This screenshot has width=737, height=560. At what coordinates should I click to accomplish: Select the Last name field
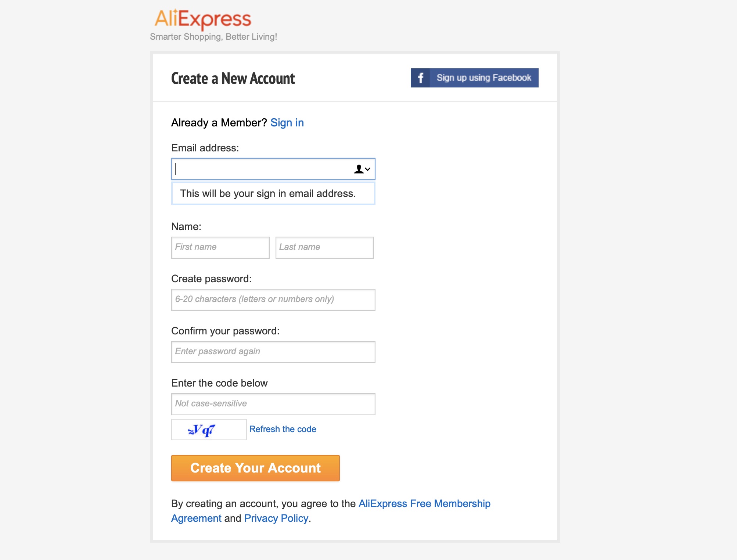click(324, 247)
